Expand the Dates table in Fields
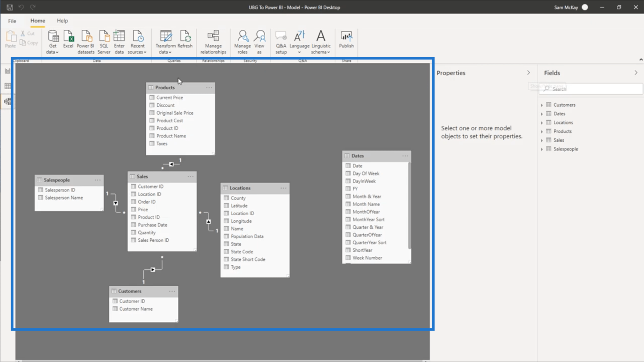Screen dimensions: 644x362 click(542, 114)
